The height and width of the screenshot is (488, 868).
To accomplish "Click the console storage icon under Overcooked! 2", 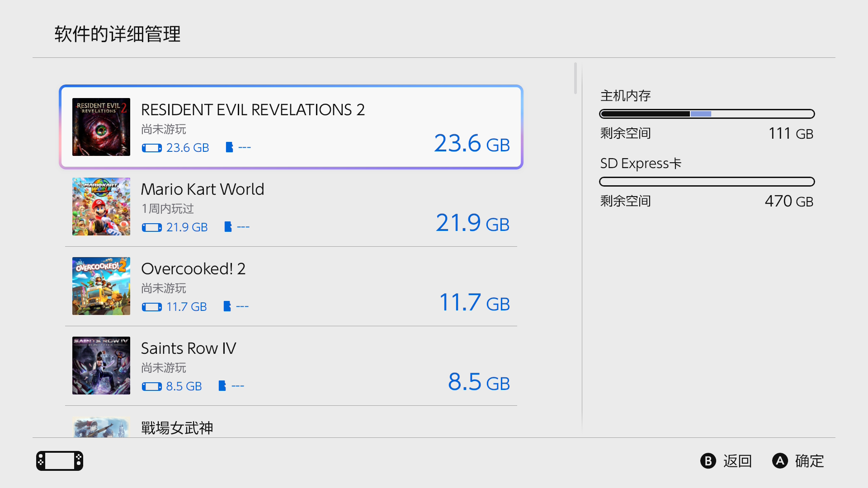I will pyautogui.click(x=151, y=307).
